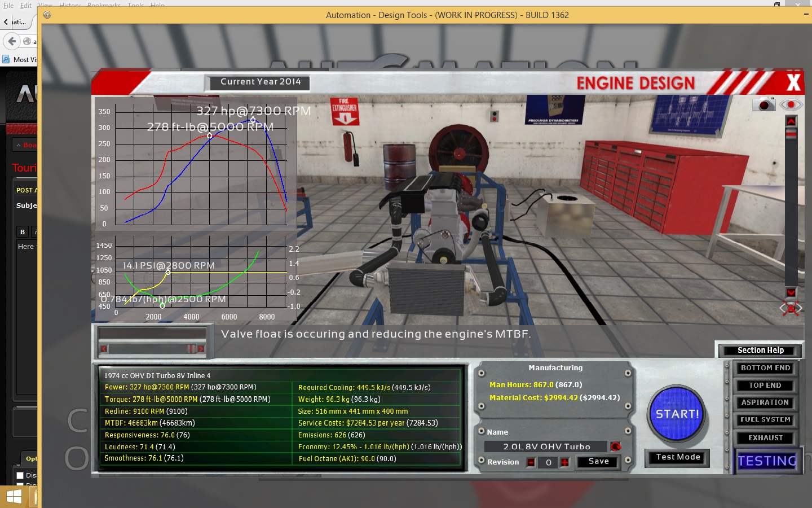Close Engine Design with white X
Screen dimensions: 812x508
point(793,83)
